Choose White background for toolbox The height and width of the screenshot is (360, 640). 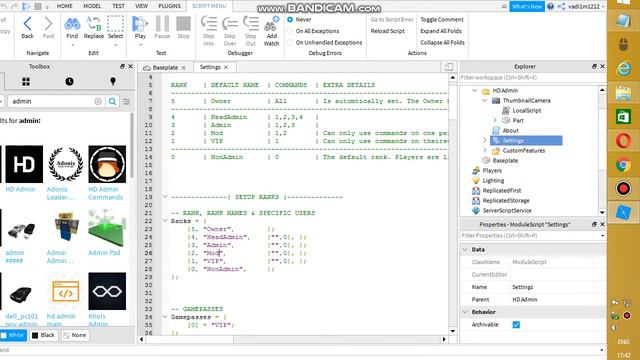[13, 335]
